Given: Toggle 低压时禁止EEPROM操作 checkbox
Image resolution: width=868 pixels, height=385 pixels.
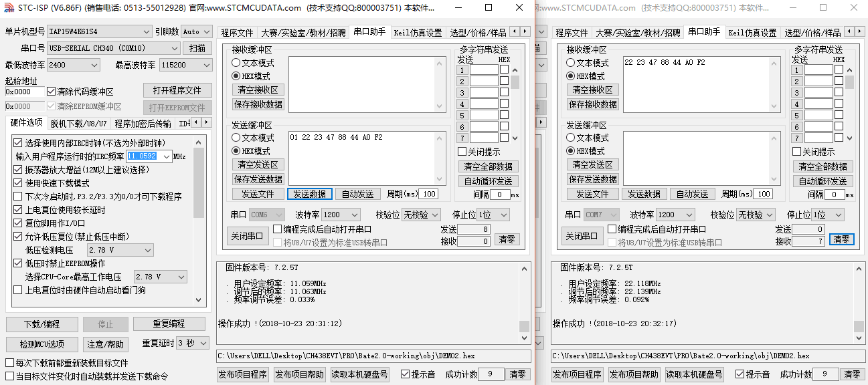Looking at the screenshot, I should (18, 263).
